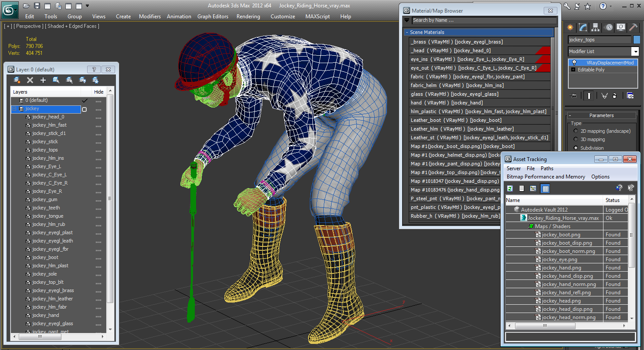Open Paths menu in Asset Tracking
Screen dimensions: 644x350
547,168
